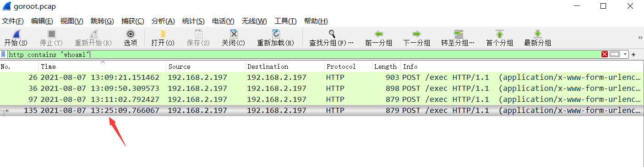Open the filter bookmark icon
Image resolution: width=644 pixels, height=167 pixels.
[x=3, y=54]
